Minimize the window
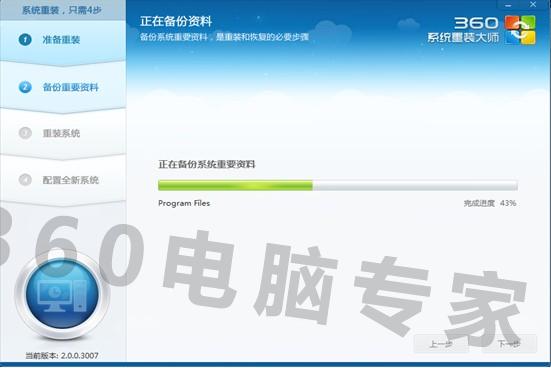551x368 pixels. 508,5
